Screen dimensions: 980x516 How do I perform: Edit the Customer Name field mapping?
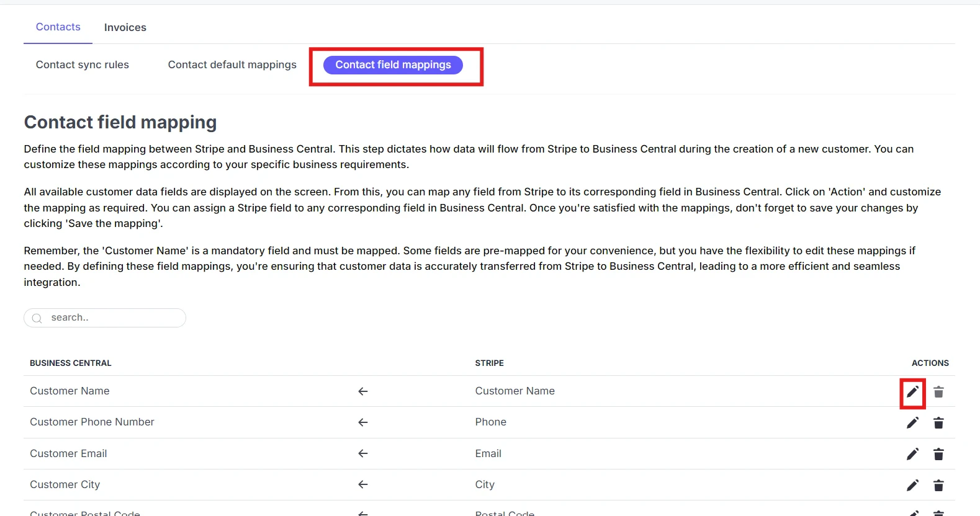[912, 392]
